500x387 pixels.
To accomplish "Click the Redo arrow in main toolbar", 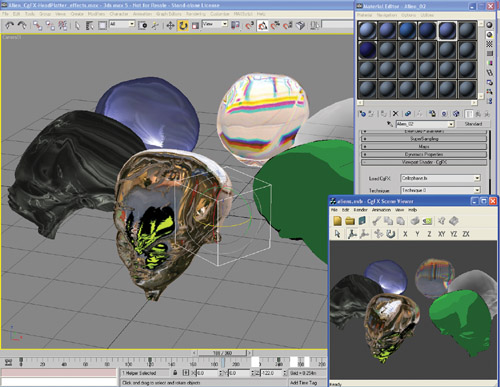I will (22, 25).
